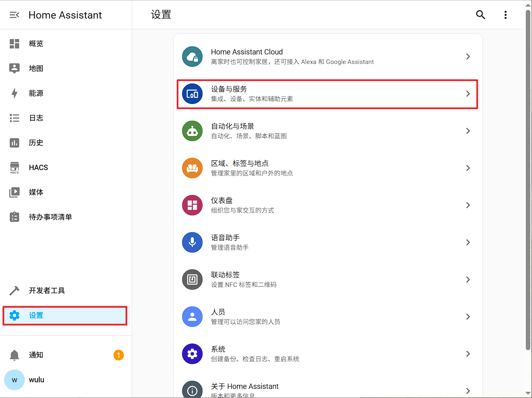Select the 日志 sidebar label

pos(36,118)
